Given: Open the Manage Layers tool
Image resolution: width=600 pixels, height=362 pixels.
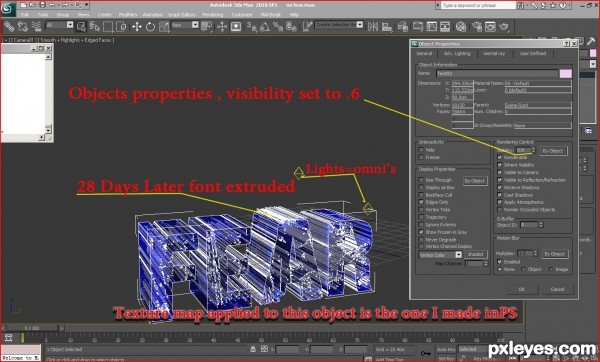Looking at the screenshot, I should (403, 26).
